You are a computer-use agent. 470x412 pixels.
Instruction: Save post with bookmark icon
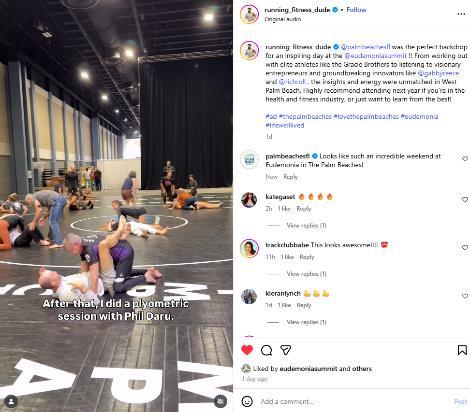pyautogui.click(x=462, y=350)
